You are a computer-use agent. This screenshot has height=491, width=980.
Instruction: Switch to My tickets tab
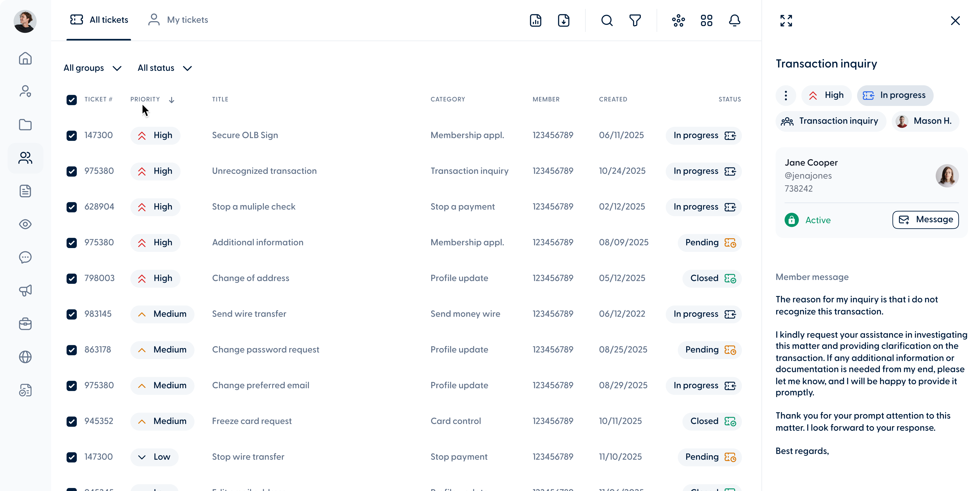click(178, 20)
